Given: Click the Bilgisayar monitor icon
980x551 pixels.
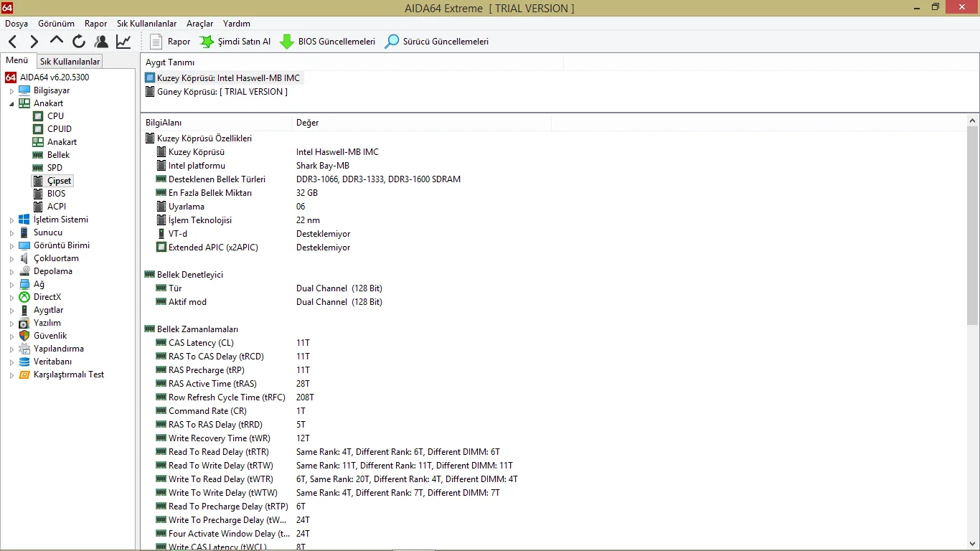Looking at the screenshot, I should [x=24, y=90].
